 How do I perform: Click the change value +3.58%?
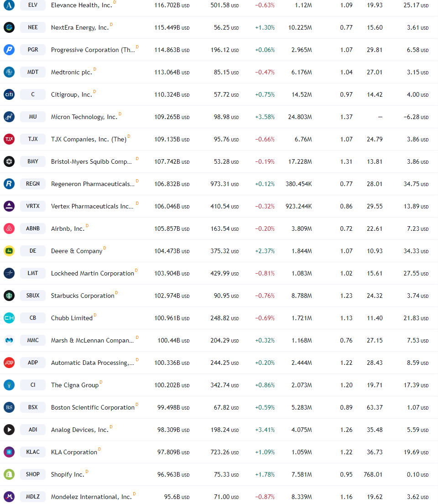coord(265,117)
